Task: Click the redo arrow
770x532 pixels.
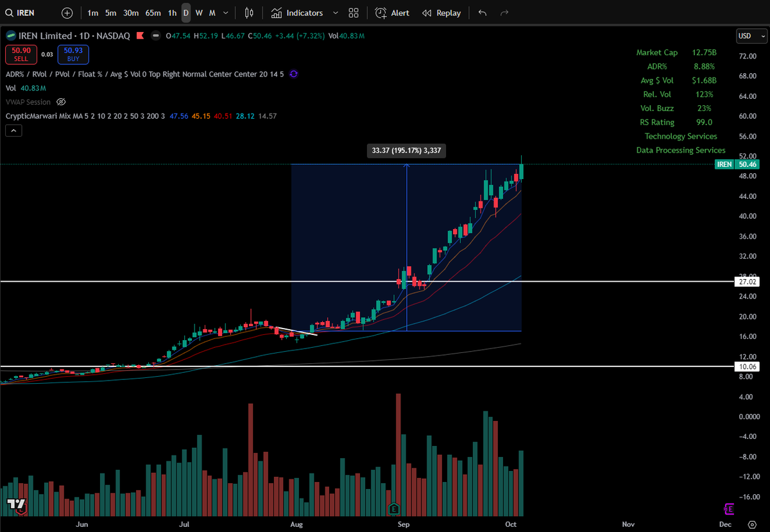Action: coord(504,13)
